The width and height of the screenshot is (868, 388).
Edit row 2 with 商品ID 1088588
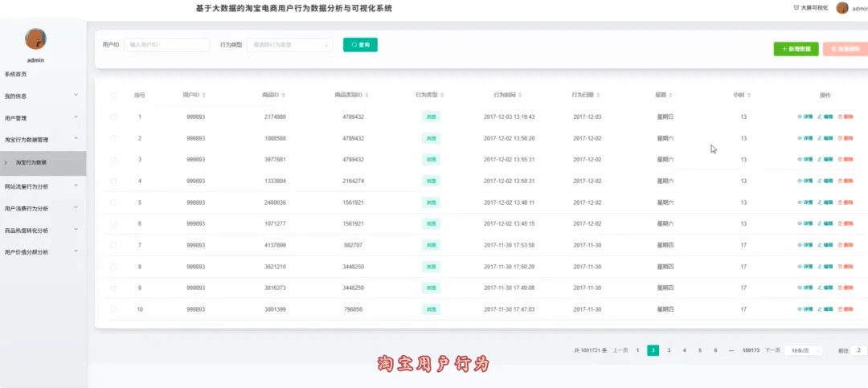tap(825, 138)
